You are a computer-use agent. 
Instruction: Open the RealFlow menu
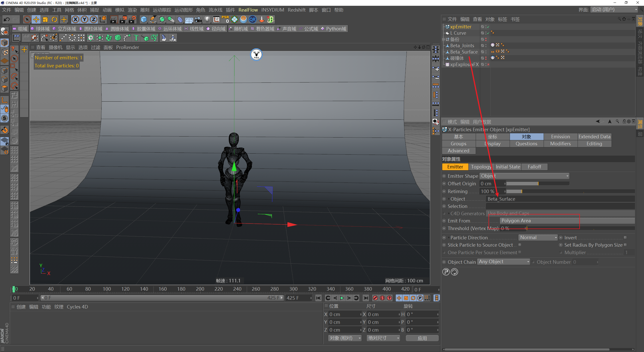[x=248, y=10]
